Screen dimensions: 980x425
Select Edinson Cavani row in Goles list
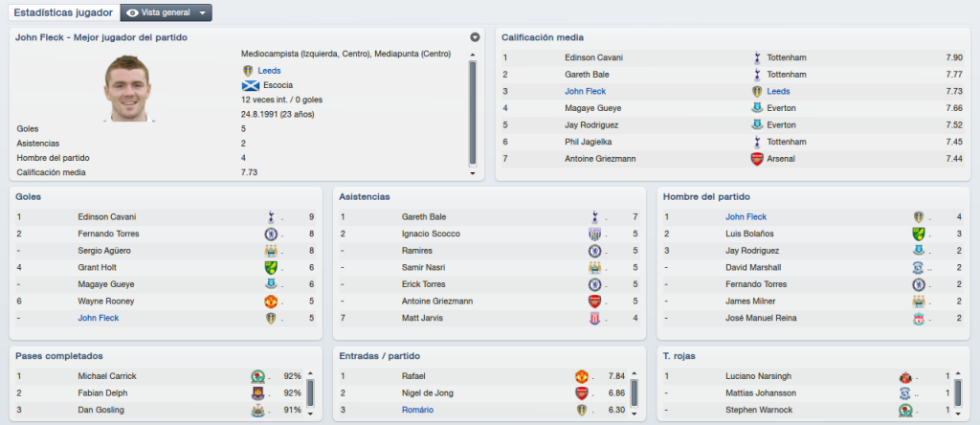tap(166, 217)
